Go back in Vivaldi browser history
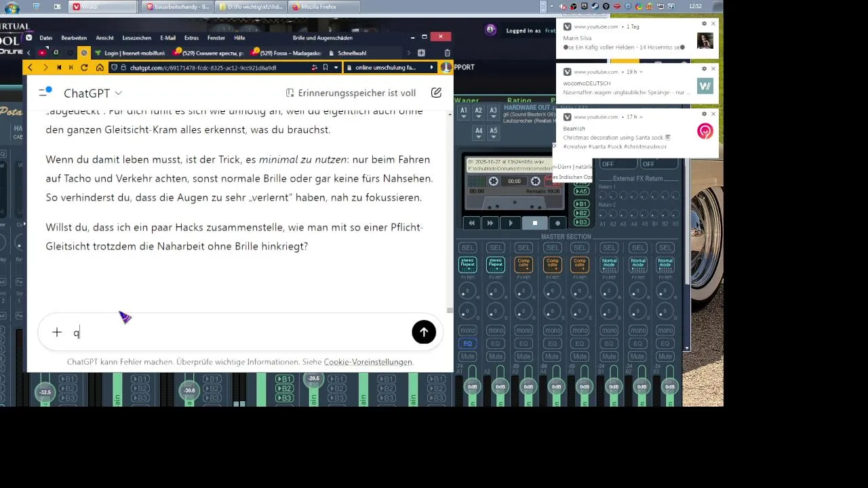Viewport: 868px width, 488px height. point(30,68)
